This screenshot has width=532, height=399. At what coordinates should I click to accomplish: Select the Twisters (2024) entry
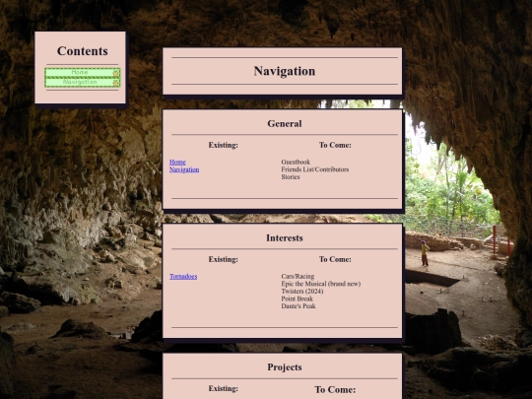tap(302, 292)
